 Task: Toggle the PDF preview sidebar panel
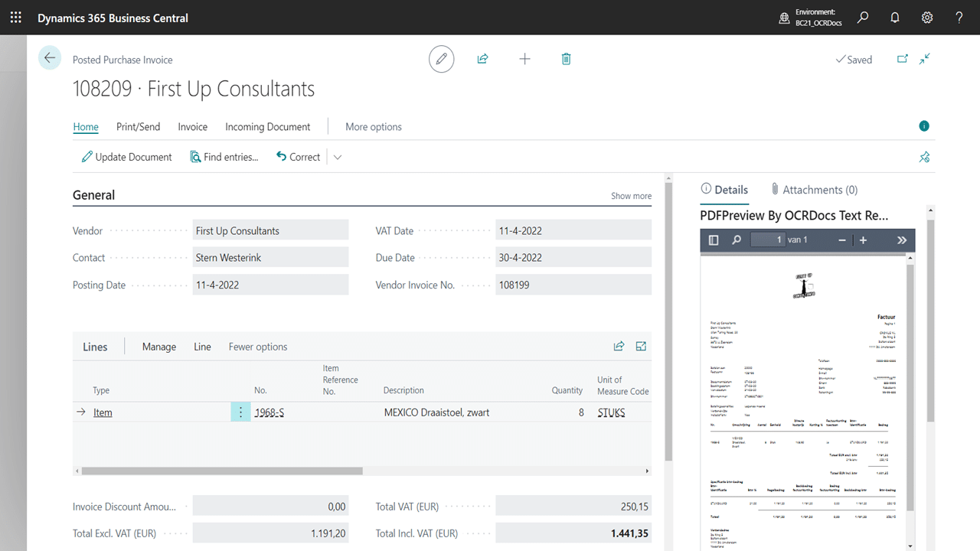click(714, 240)
